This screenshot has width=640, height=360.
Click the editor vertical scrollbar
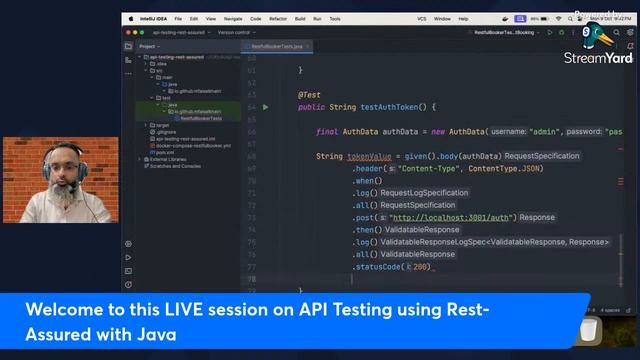[x=621, y=260]
